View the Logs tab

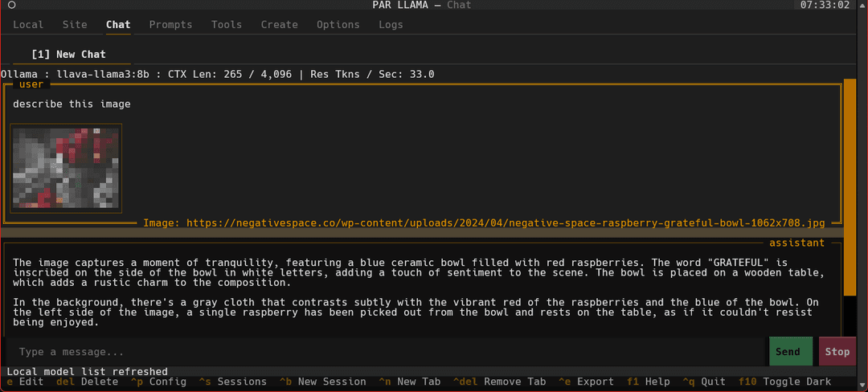[x=391, y=24]
